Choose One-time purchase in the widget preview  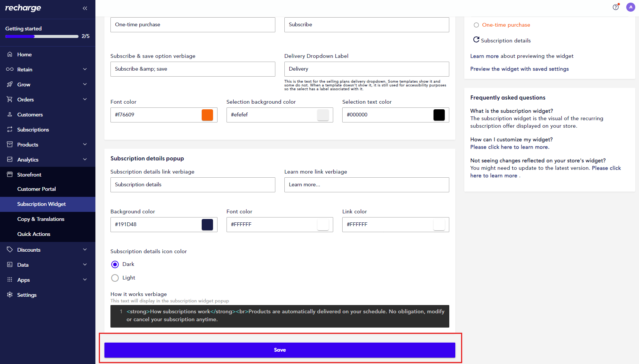(476, 25)
